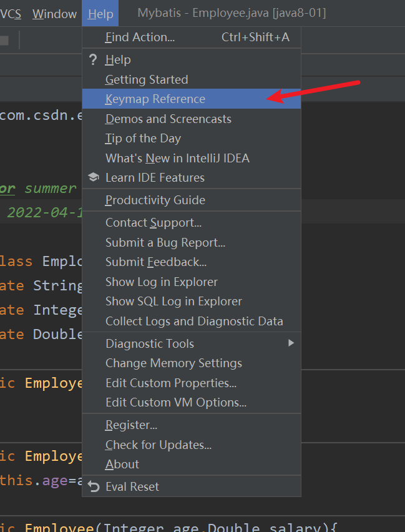Select Getting Started
Viewport: 405px width, 532px height.
pos(146,79)
